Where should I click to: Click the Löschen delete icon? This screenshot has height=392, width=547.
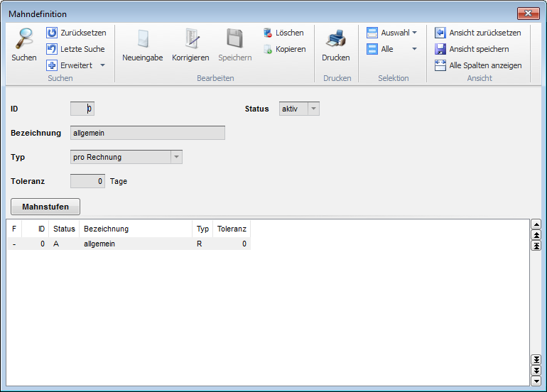tap(268, 33)
